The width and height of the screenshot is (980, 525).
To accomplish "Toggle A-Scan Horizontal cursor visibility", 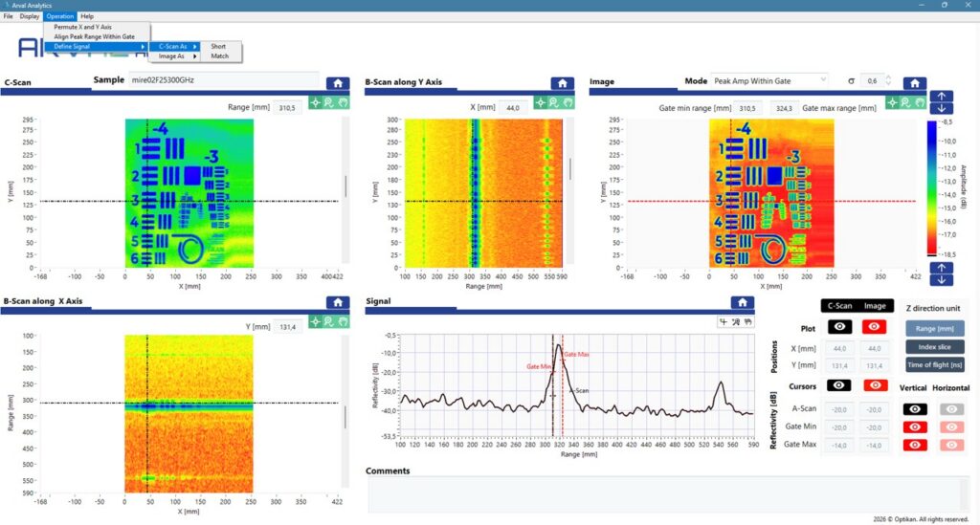I will (x=951, y=409).
